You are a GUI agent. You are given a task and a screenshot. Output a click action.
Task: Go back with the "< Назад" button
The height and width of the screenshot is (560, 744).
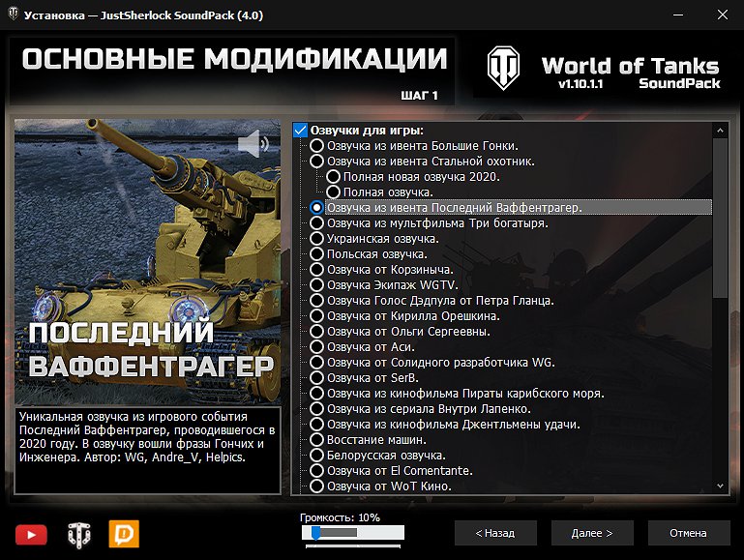point(495,534)
